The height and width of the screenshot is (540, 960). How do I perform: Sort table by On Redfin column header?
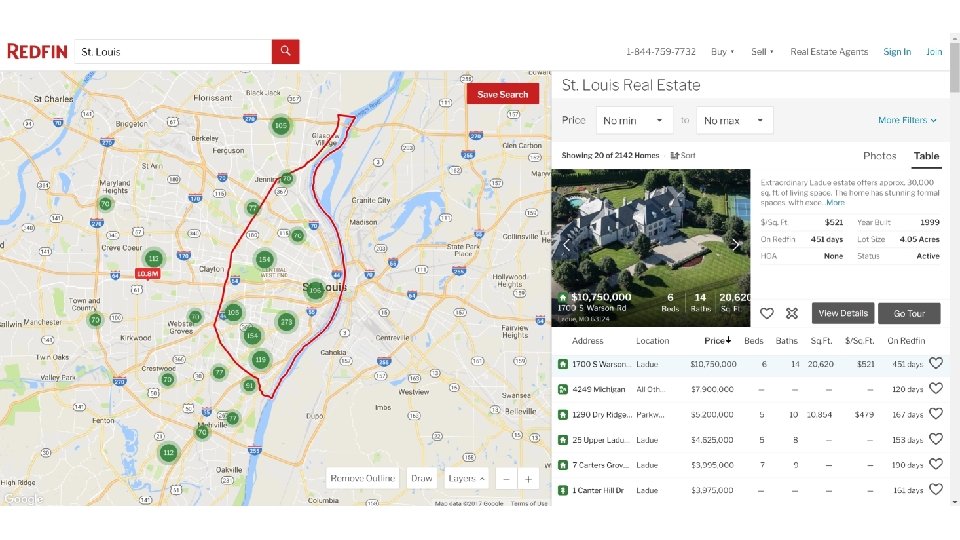point(906,341)
